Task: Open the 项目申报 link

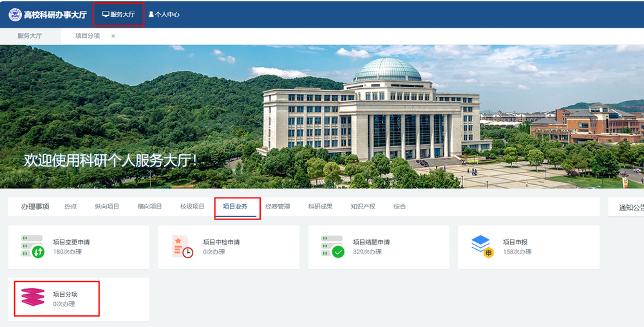Action: coord(515,242)
